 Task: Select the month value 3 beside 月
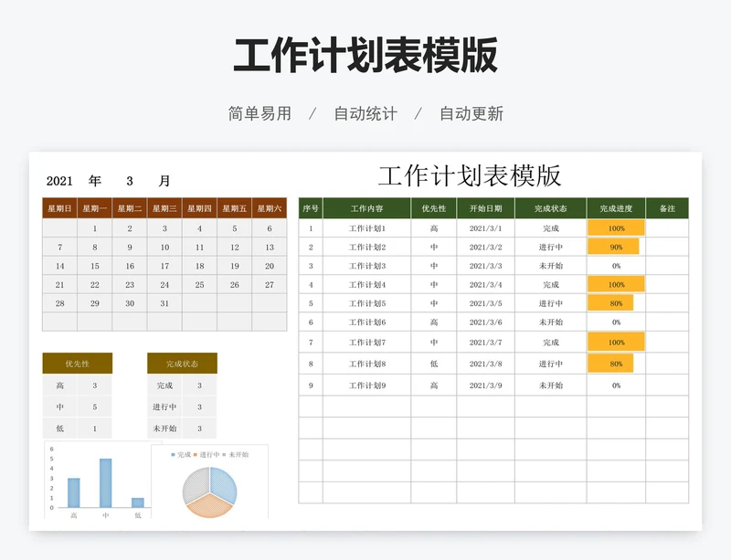[x=130, y=181]
